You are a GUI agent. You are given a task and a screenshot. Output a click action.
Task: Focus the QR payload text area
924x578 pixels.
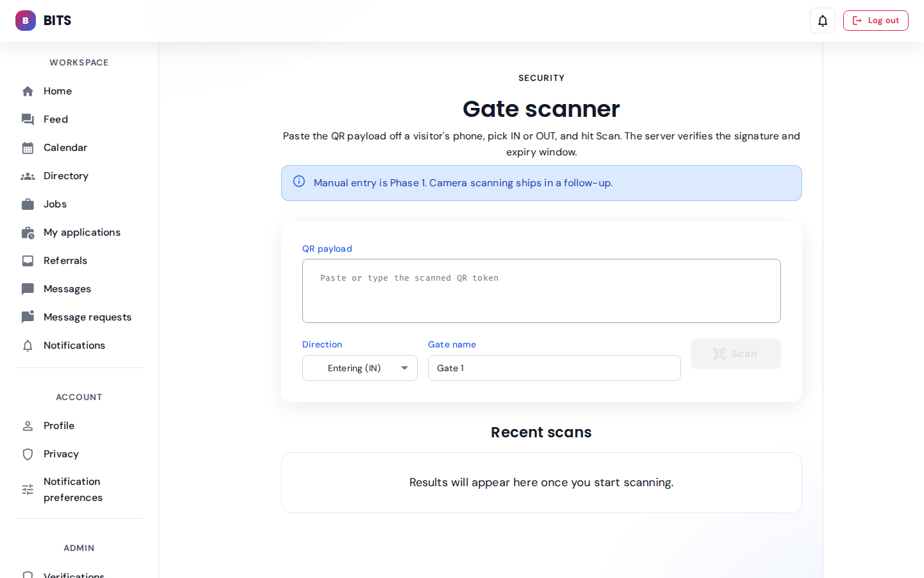point(541,291)
